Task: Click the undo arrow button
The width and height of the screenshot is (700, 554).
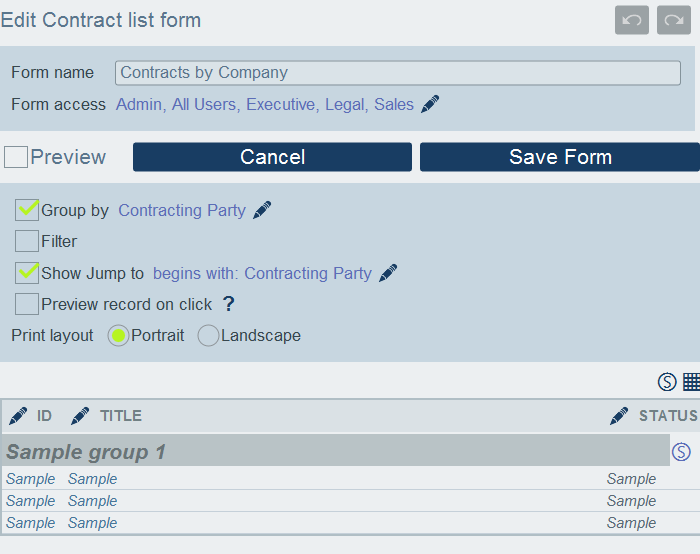Action: tap(632, 20)
